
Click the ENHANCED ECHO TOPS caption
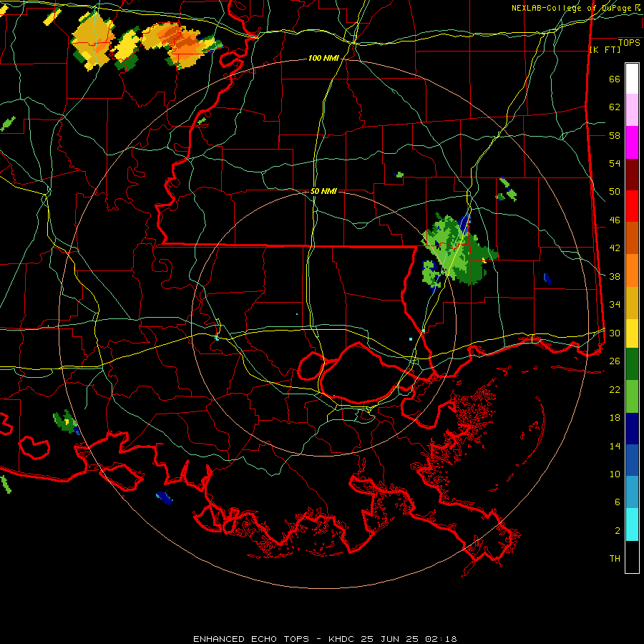tap(324, 639)
